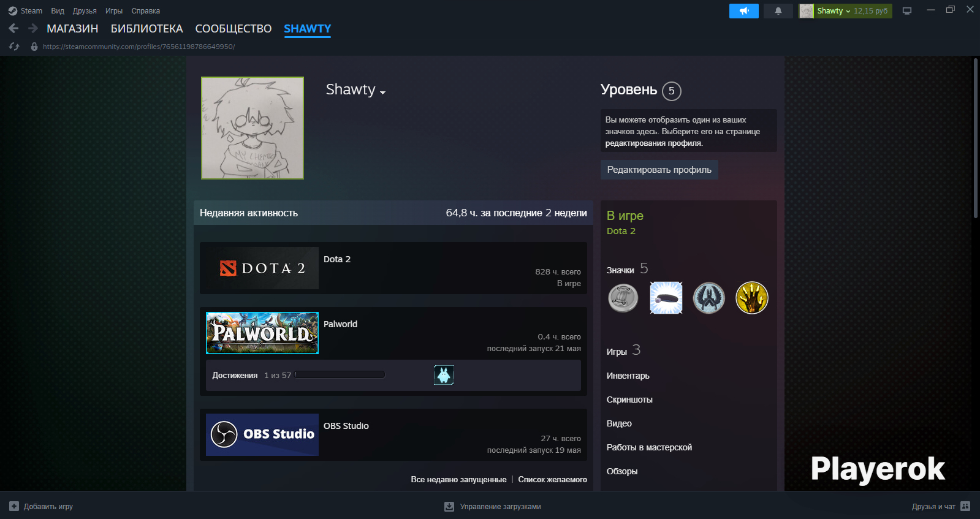Open the Друзья menu
This screenshot has height=519, width=980.
[85, 11]
